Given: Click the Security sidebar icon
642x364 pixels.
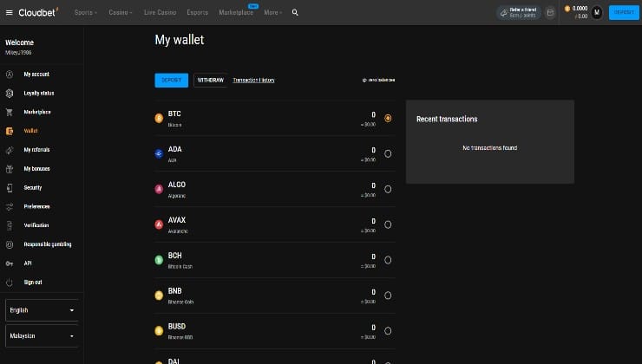Looking at the screenshot, I should click(x=10, y=188).
